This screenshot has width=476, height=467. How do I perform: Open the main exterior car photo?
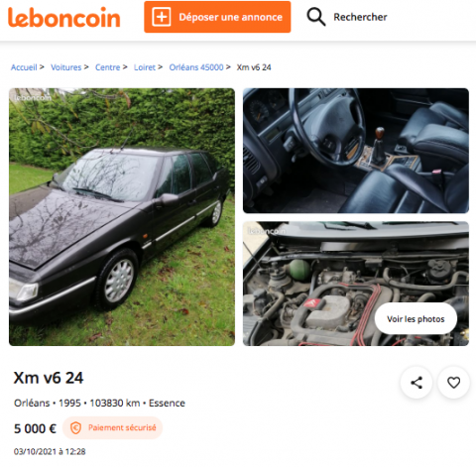point(122,217)
